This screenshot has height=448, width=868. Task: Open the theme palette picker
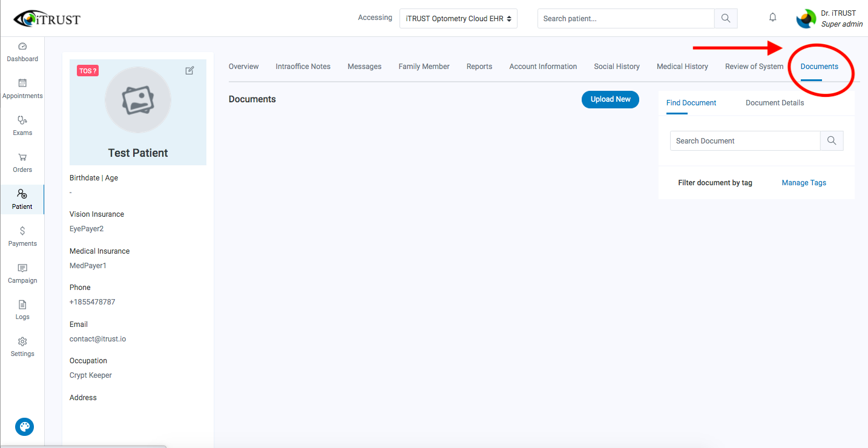[x=24, y=427]
